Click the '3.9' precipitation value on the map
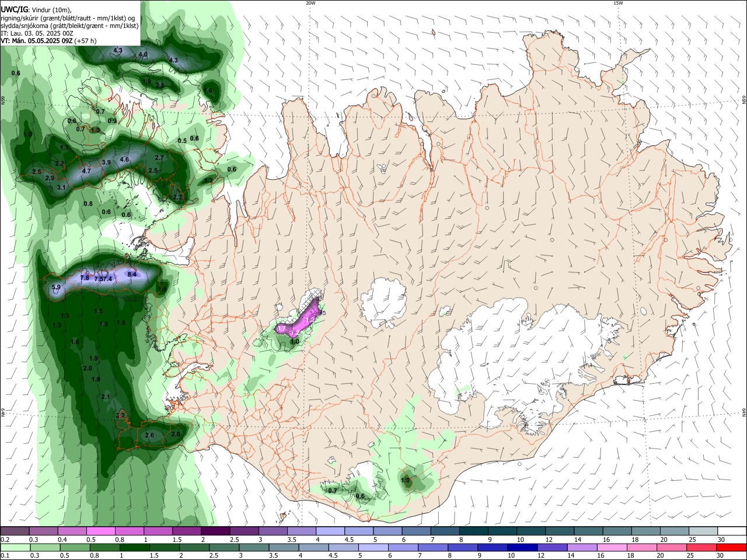 coord(106,162)
